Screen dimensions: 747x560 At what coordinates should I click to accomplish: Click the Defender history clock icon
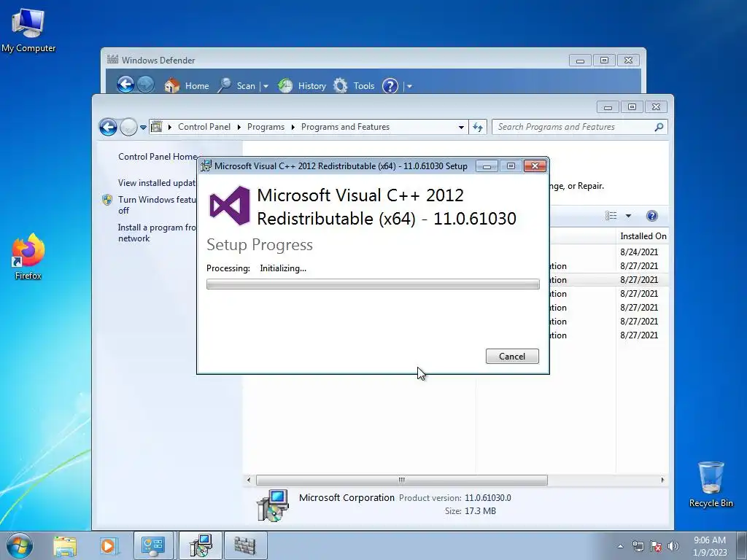285,86
